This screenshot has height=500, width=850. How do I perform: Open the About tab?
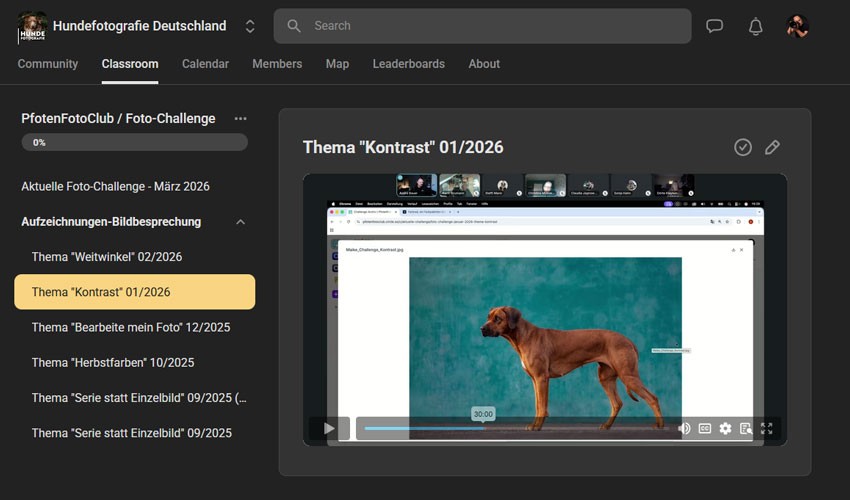click(484, 64)
